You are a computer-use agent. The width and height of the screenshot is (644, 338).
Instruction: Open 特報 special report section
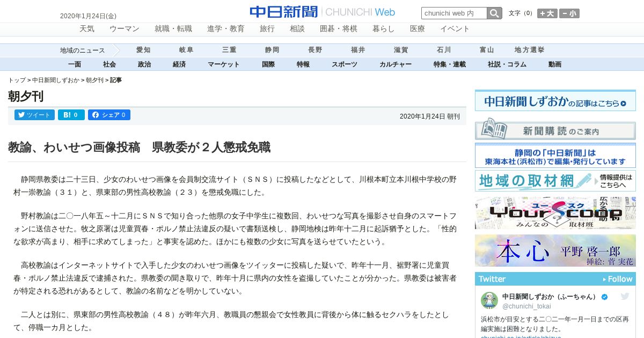pos(303,64)
